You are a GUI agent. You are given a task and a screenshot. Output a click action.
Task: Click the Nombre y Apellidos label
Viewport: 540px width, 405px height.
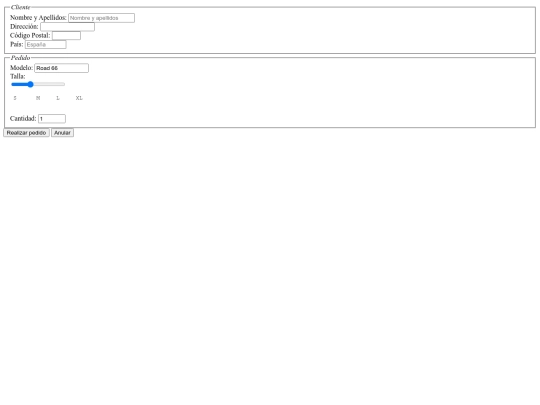click(x=38, y=18)
